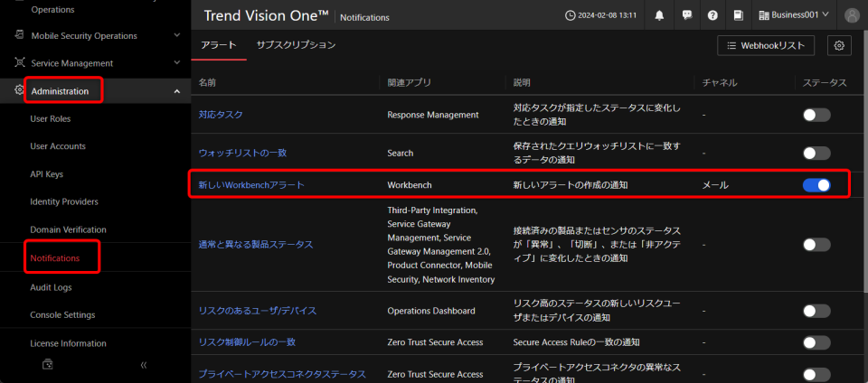Click the 2024-02-08 13:11 timestamp

[x=608, y=15]
